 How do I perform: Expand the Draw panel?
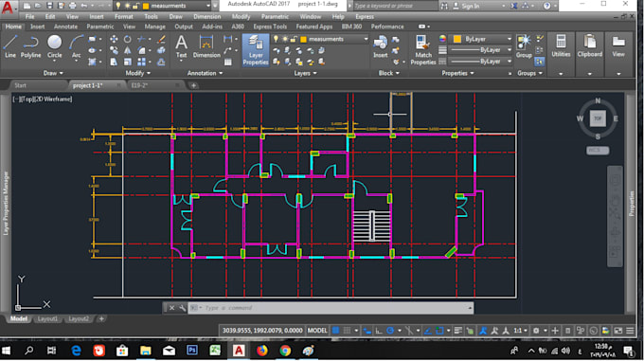[53, 73]
